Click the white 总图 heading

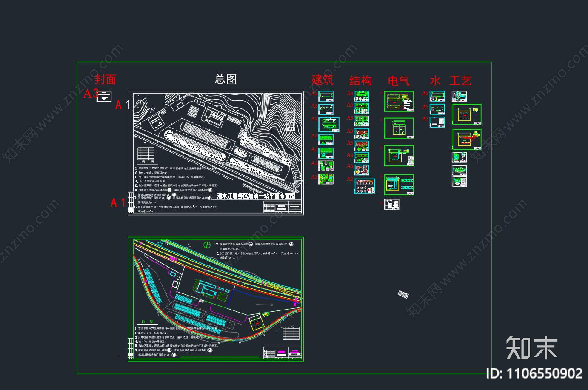point(225,79)
